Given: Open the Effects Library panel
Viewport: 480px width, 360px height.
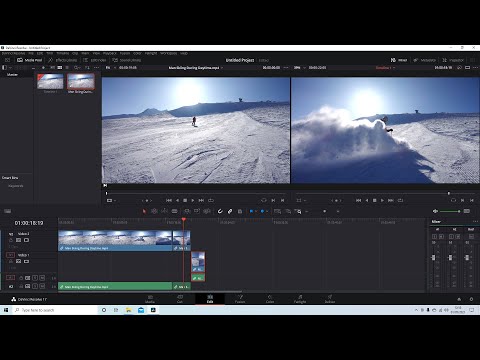Looking at the screenshot, I should click(62, 60).
